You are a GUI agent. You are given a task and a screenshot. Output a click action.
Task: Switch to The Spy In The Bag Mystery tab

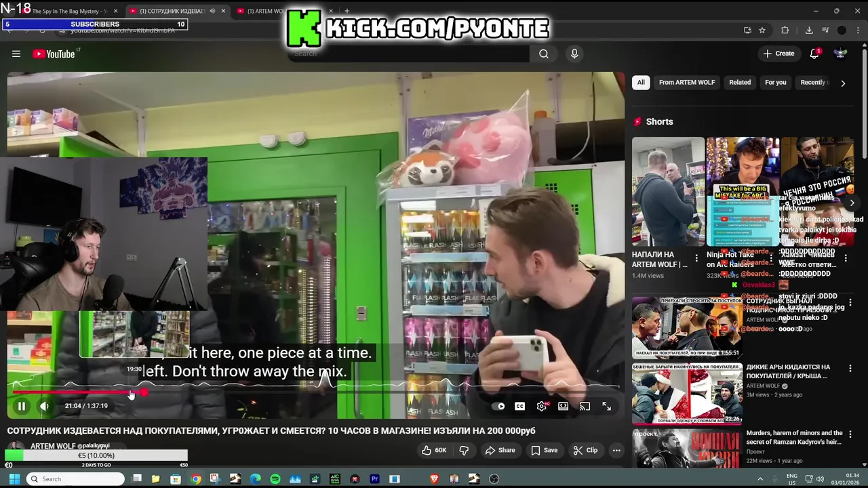(71, 11)
